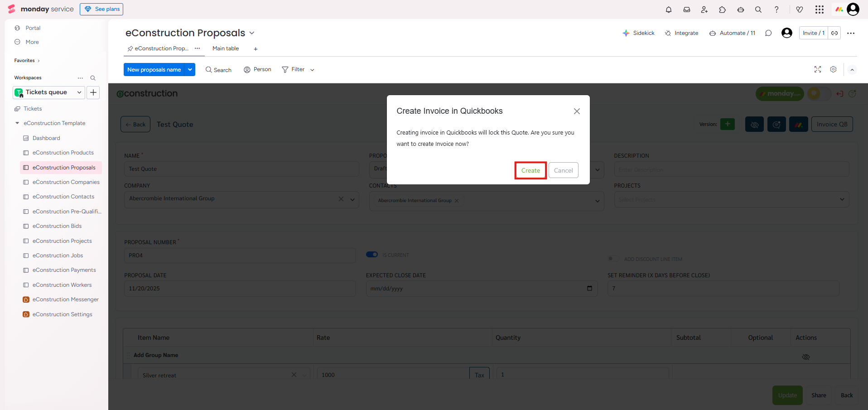Open board settings gear icon

tap(833, 69)
